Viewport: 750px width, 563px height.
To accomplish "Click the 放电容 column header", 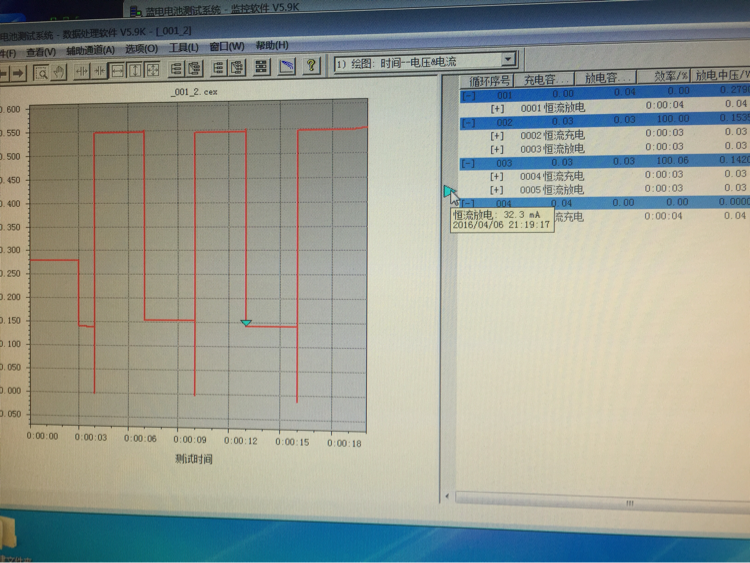I will click(x=606, y=77).
